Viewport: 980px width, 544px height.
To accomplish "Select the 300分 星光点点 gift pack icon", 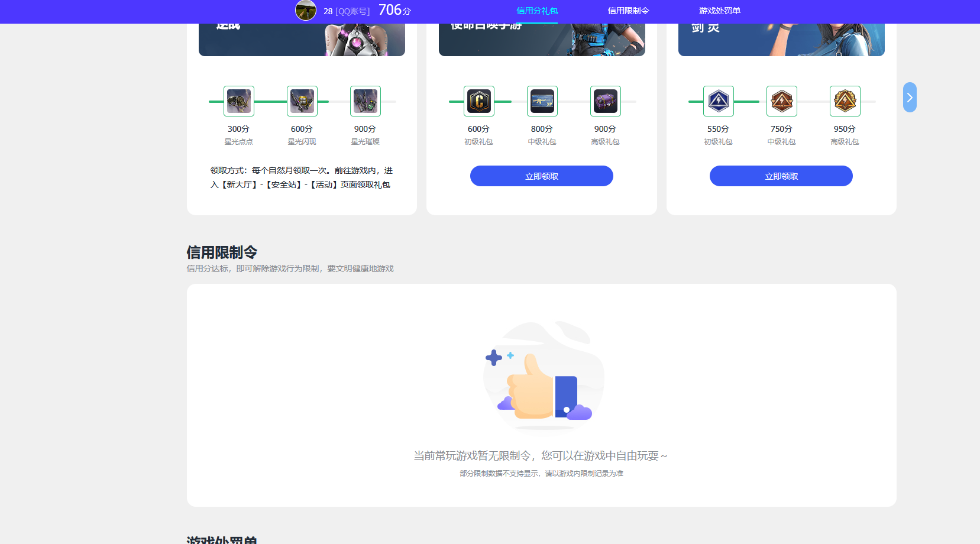I will [238, 101].
